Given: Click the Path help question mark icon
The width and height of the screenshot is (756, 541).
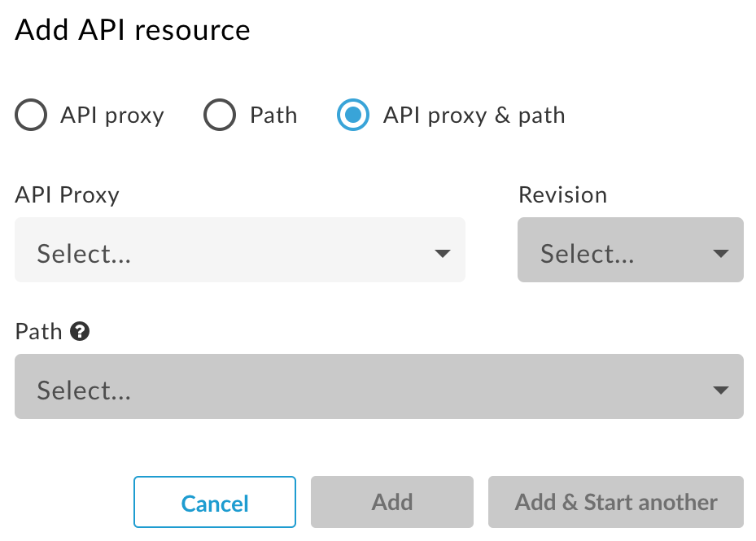Looking at the screenshot, I should point(80,331).
